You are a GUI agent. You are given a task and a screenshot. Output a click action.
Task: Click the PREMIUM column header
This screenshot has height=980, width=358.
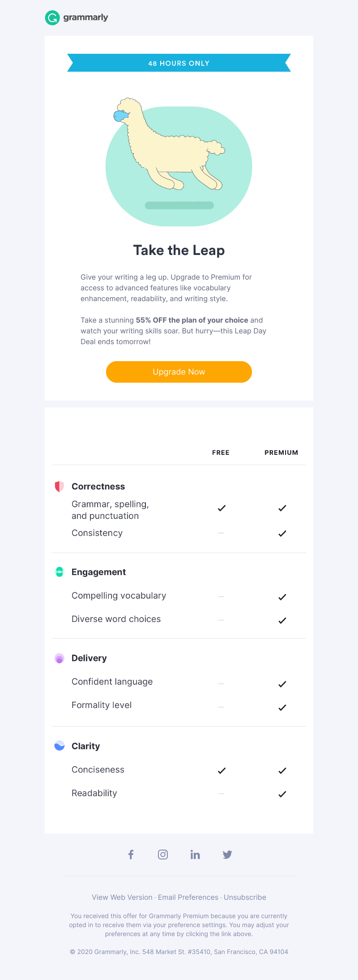click(x=281, y=453)
